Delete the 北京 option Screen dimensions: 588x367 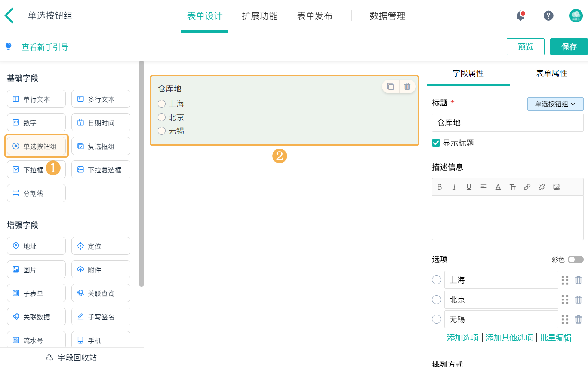click(578, 300)
